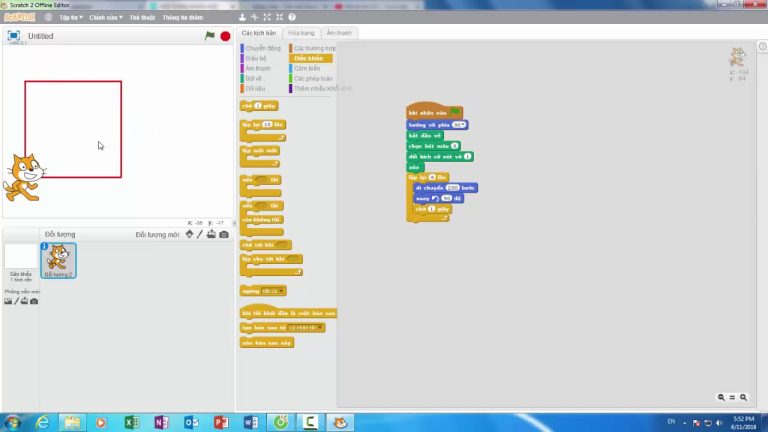
Task: Open Excel from the Windows taskbar
Action: tap(131, 422)
